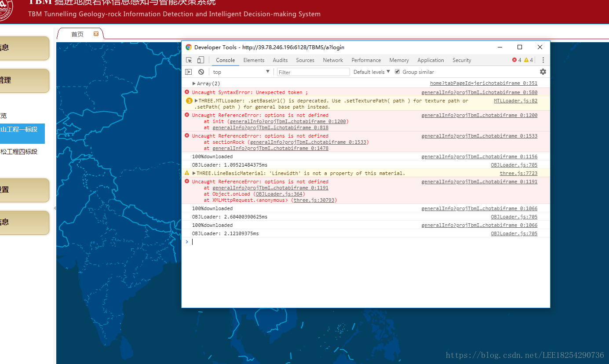
Task: Switch to the Console tab
Action: [226, 60]
